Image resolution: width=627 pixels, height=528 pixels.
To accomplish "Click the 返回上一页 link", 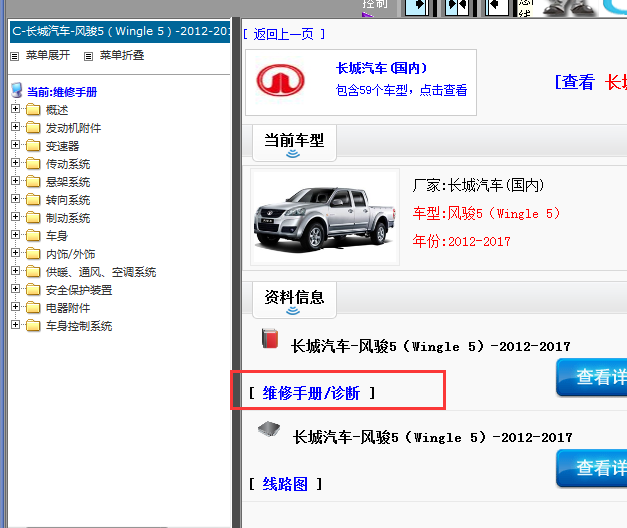I will tap(284, 34).
